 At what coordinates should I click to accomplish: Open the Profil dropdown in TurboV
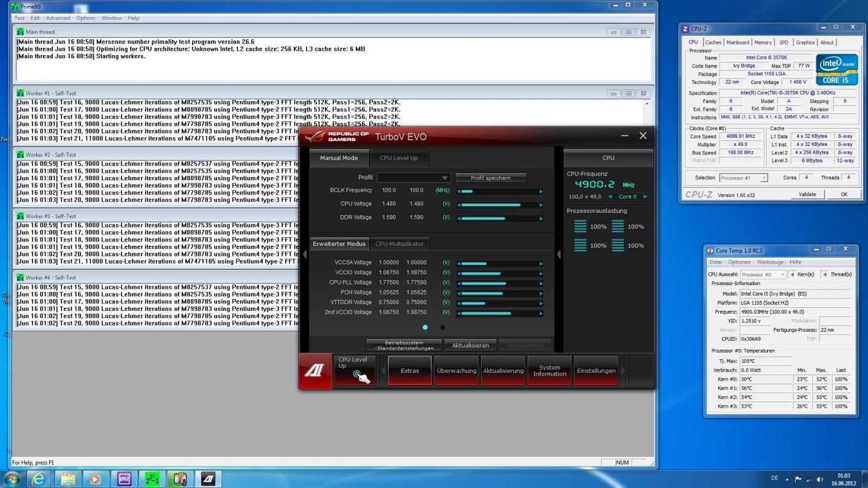click(414, 178)
